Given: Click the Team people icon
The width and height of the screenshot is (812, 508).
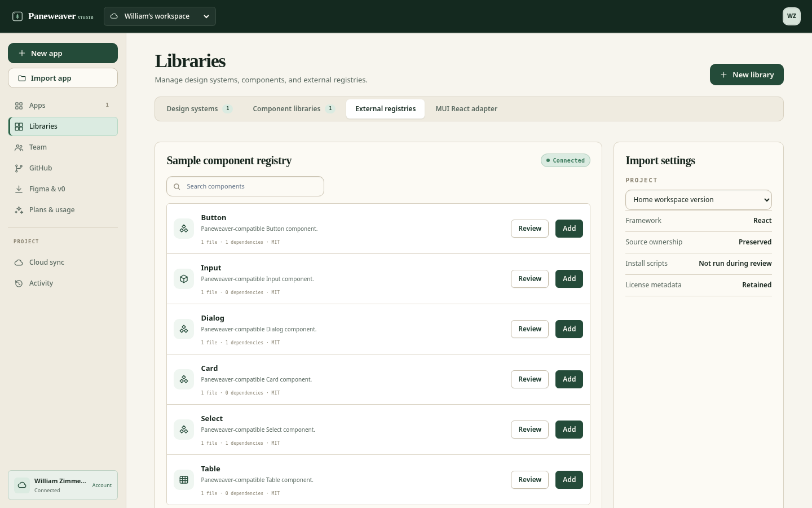Looking at the screenshot, I should pos(19,147).
